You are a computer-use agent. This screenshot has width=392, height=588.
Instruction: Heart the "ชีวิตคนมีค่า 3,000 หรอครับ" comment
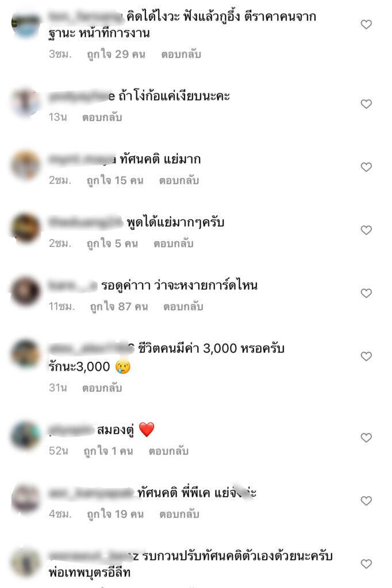[x=366, y=356]
